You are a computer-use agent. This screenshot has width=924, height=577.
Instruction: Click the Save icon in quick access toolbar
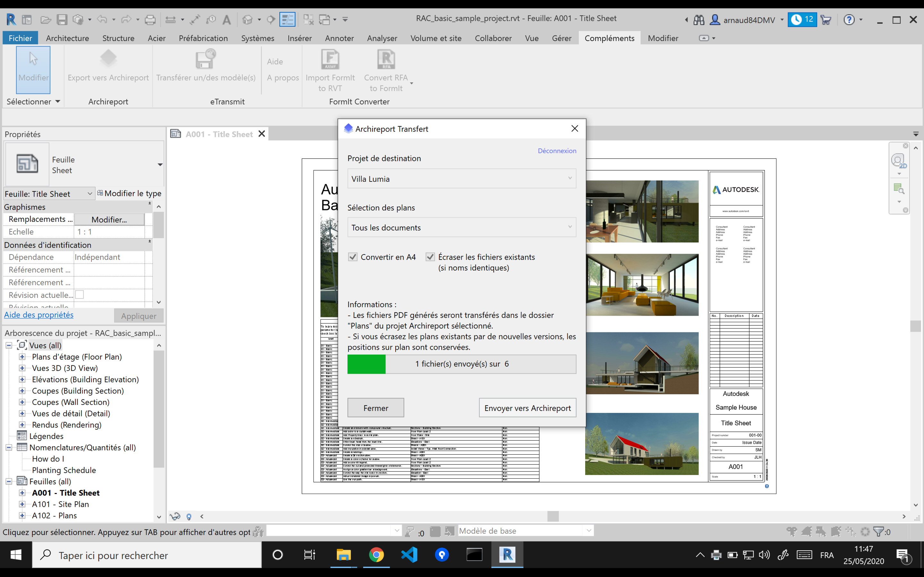click(x=62, y=20)
